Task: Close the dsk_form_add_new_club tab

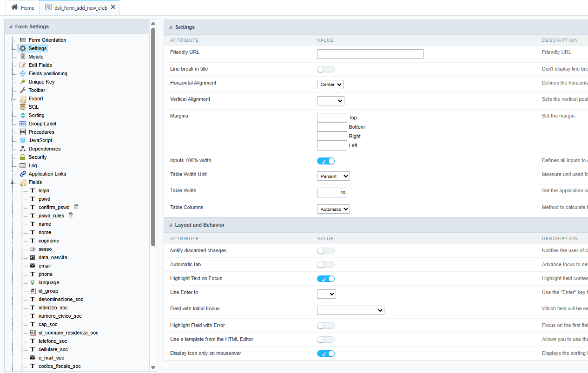Action: pyautogui.click(x=113, y=7)
